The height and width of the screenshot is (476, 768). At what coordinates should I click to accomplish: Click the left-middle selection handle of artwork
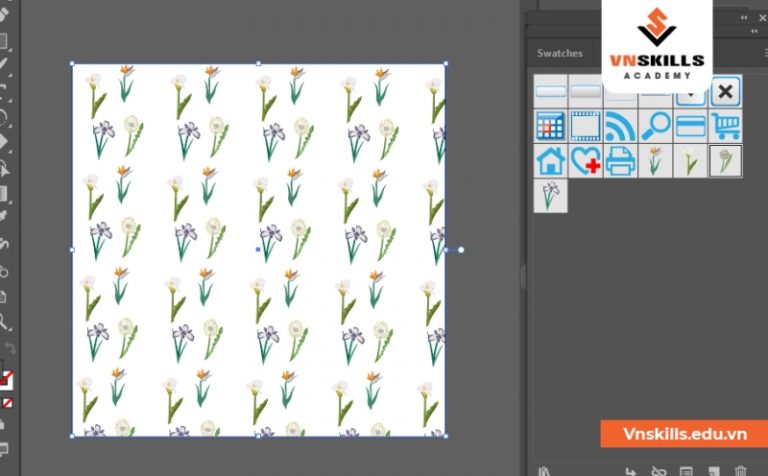pyautogui.click(x=72, y=250)
